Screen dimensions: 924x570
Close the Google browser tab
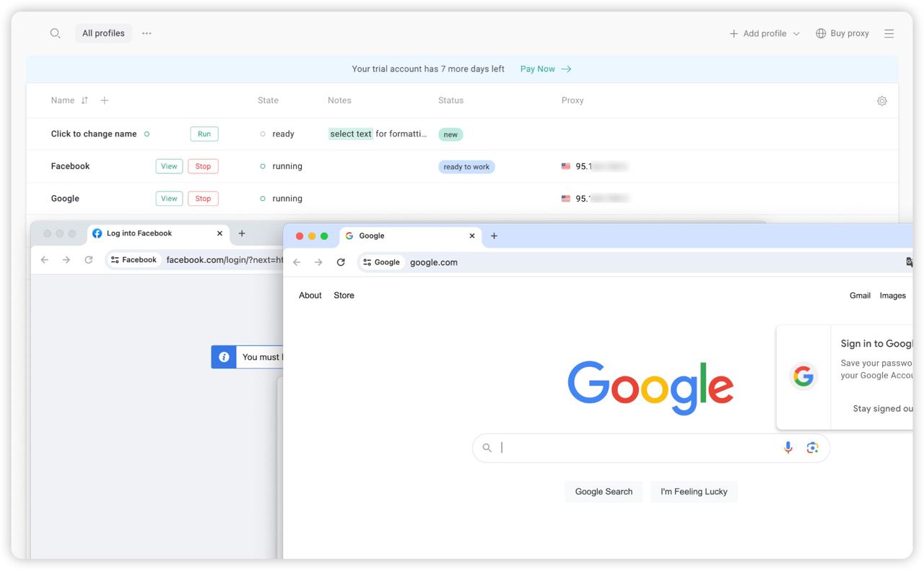pyautogui.click(x=472, y=236)
